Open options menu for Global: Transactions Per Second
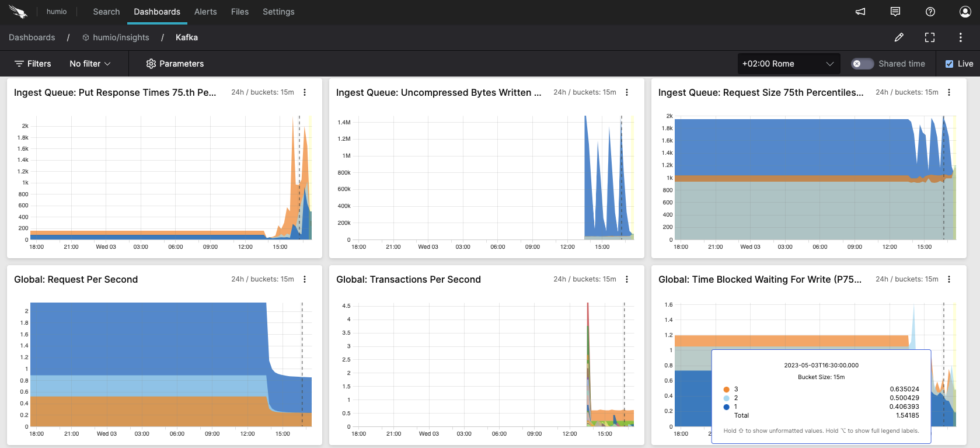The image size is (980, 448). (627, 279)
